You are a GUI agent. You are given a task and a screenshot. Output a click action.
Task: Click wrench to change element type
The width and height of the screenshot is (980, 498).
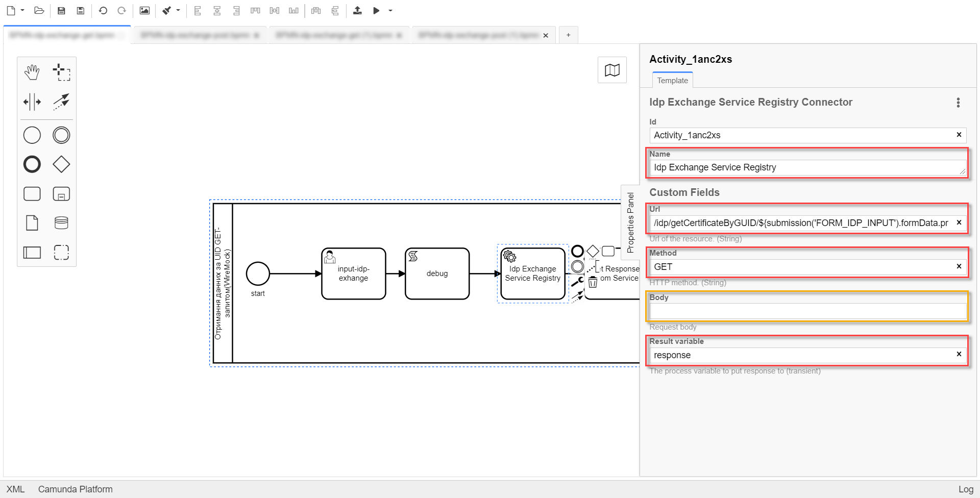tap(577, 282)
